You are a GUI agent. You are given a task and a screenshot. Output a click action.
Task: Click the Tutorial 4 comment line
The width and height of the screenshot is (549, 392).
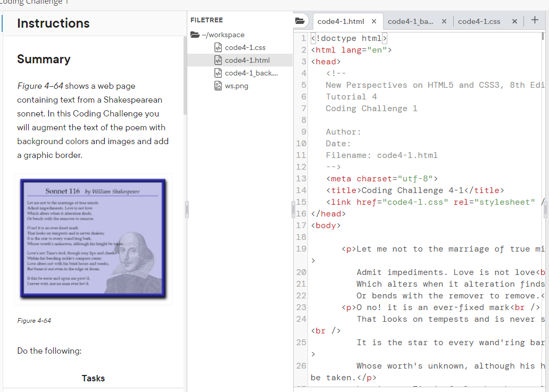(351, 97)
